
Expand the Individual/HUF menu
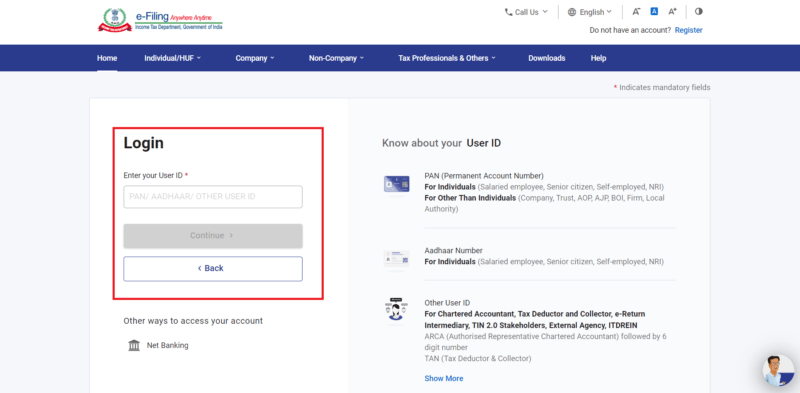coord(172,58)
